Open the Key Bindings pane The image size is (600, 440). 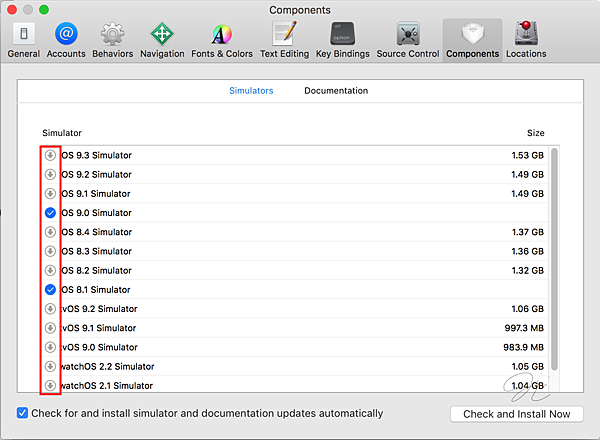tap(342, 40)
